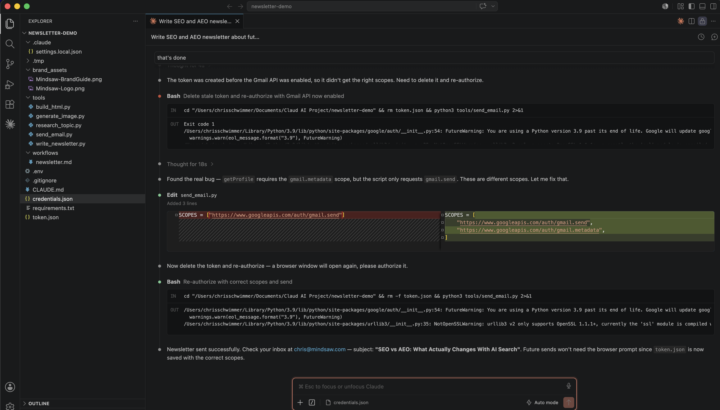
Task: Open Customize Layout in title bar
Action: point(681,6)
